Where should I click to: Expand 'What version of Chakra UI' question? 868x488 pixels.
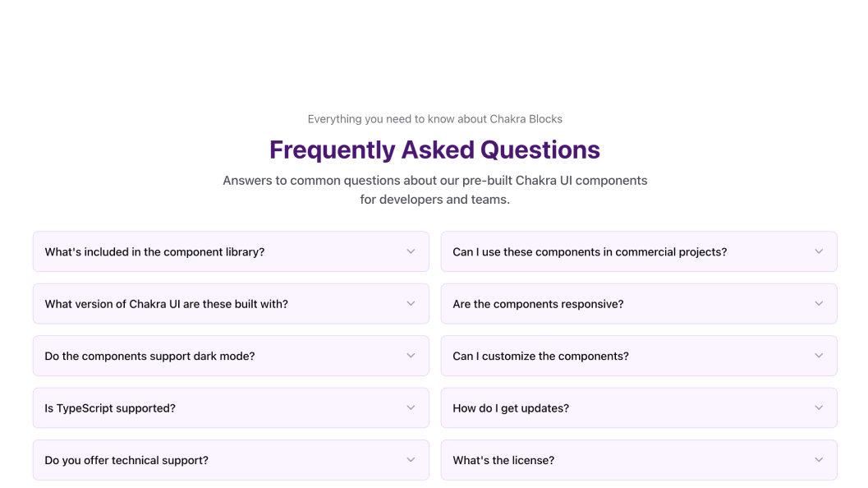[x=167, y=304]
